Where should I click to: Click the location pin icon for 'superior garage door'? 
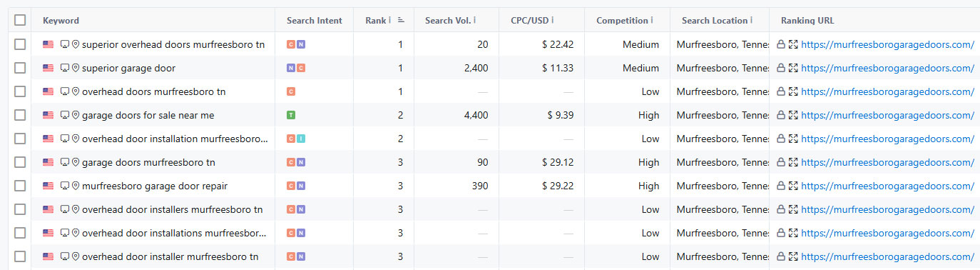pyautogui.click(x=75, y=68)
